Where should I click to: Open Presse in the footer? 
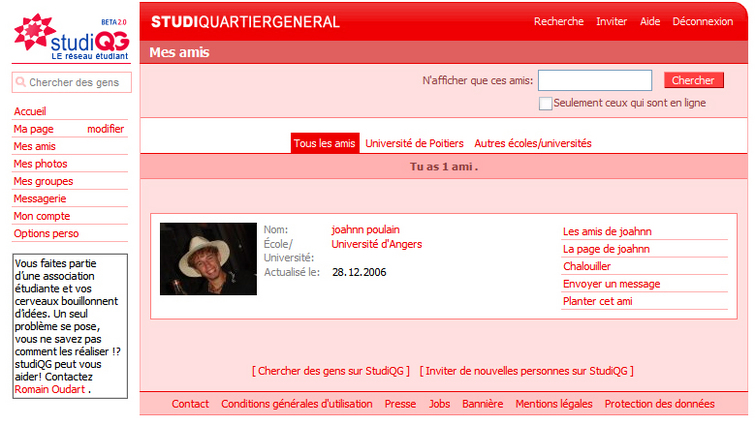(x=400, y=404)
